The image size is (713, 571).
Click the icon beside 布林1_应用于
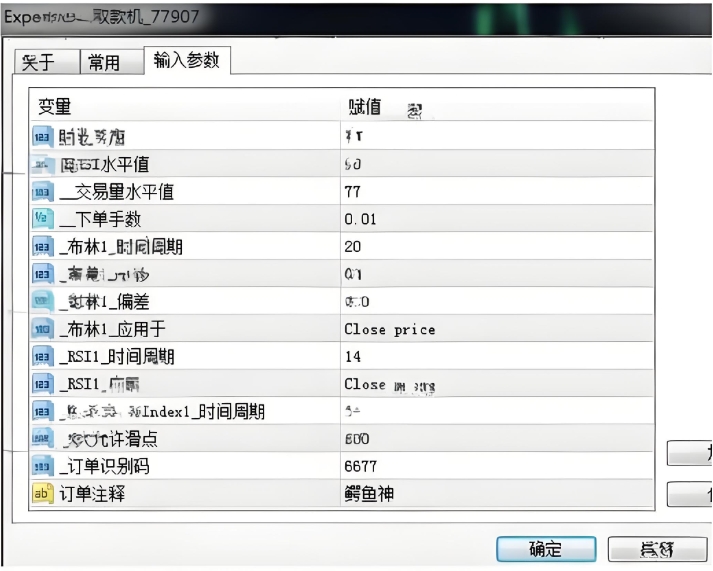click(42, 329)
